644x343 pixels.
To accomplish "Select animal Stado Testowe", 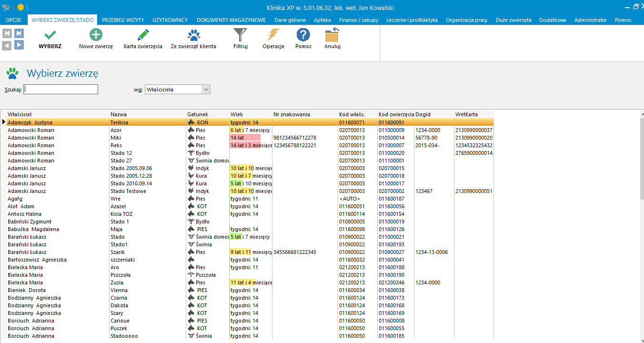I will pyautogui.click(x=250, y=191).
